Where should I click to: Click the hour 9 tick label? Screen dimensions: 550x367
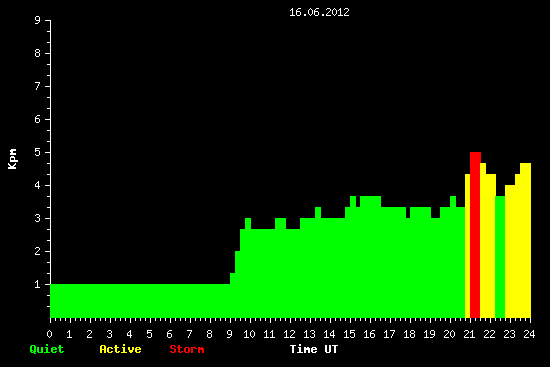pos(229,334)
